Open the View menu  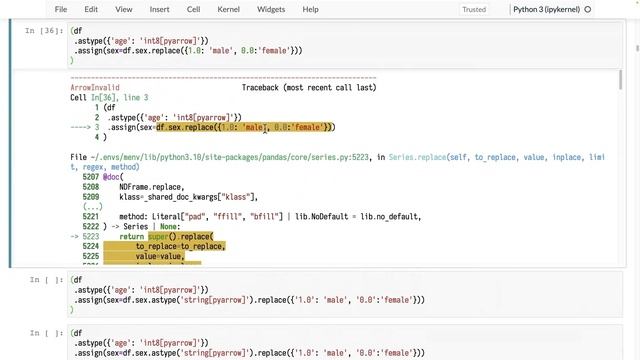coord(123,9)
